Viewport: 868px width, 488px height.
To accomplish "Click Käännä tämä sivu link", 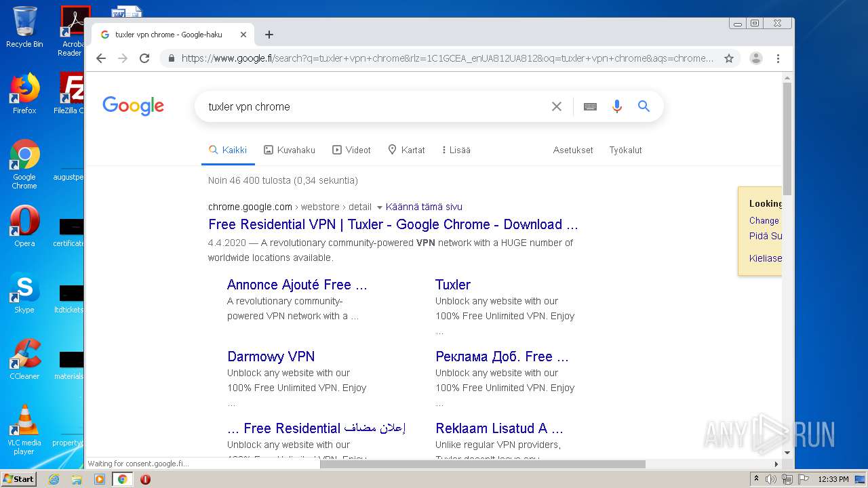I will pos(424,207).
